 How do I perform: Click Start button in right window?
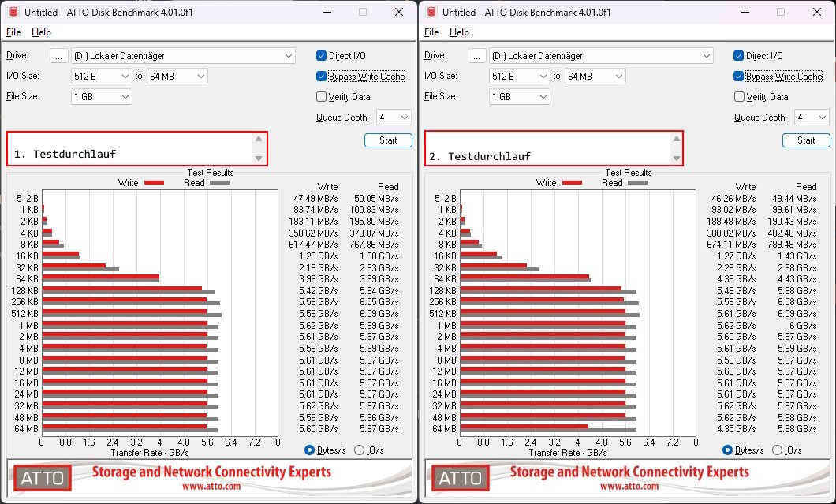806,140
